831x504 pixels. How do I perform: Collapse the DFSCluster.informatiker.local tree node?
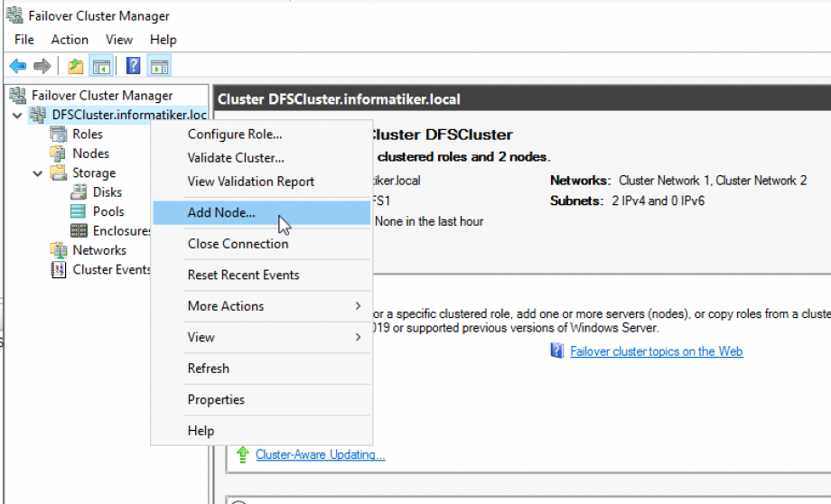(17, 116)
